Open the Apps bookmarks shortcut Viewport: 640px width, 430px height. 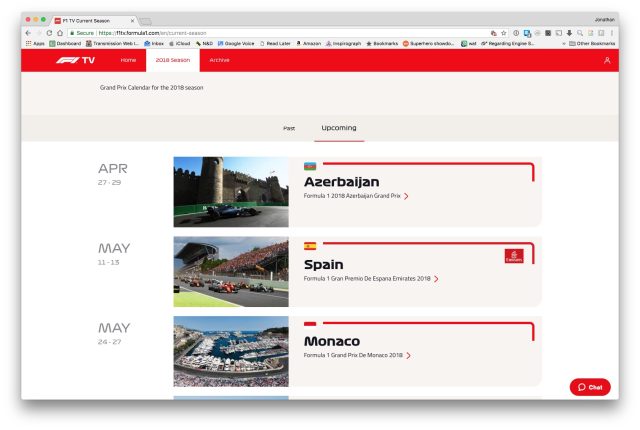pos(32,44)
